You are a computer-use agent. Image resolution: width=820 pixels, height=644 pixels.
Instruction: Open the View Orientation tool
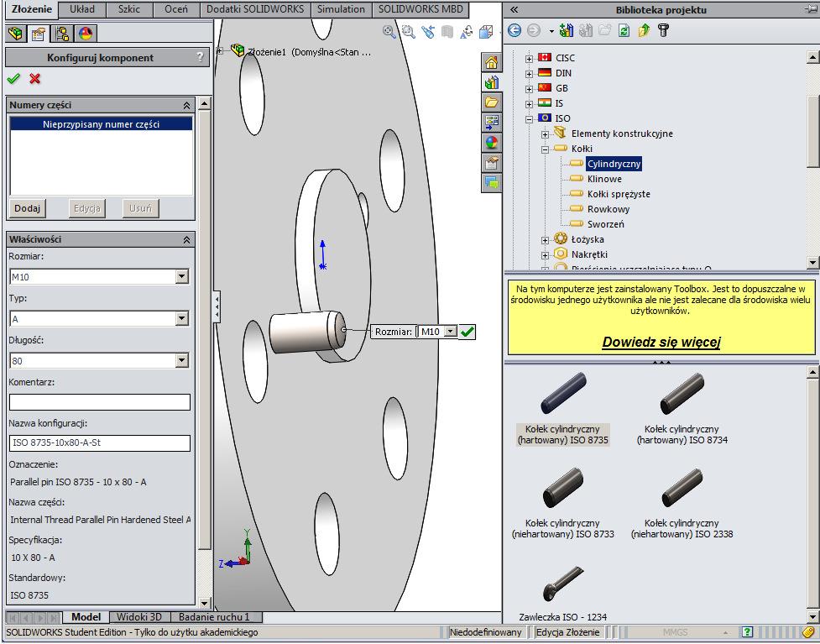tap(467, 32)
